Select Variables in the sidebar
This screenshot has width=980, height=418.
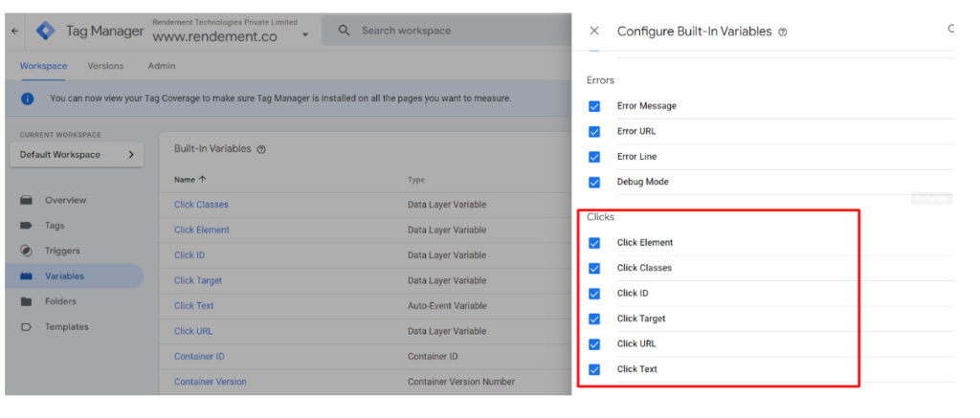pyautogui.click(x=64, y=276)
